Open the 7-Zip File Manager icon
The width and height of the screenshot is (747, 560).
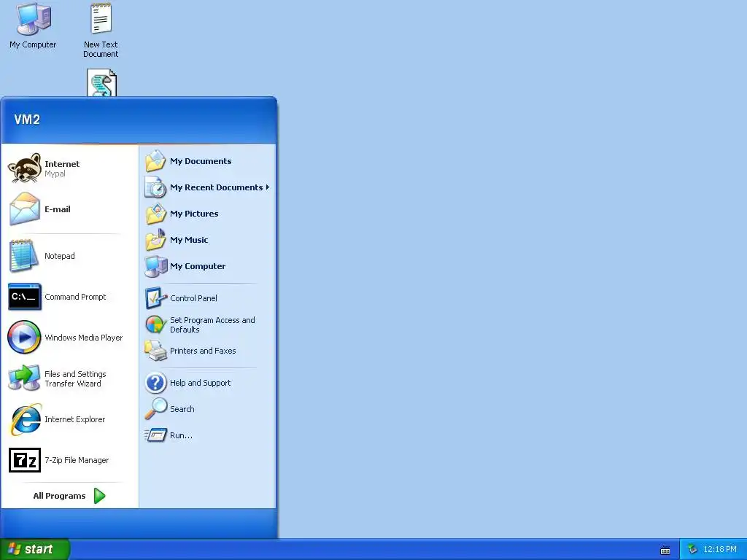pyautogui.click(x=25, y=460)
